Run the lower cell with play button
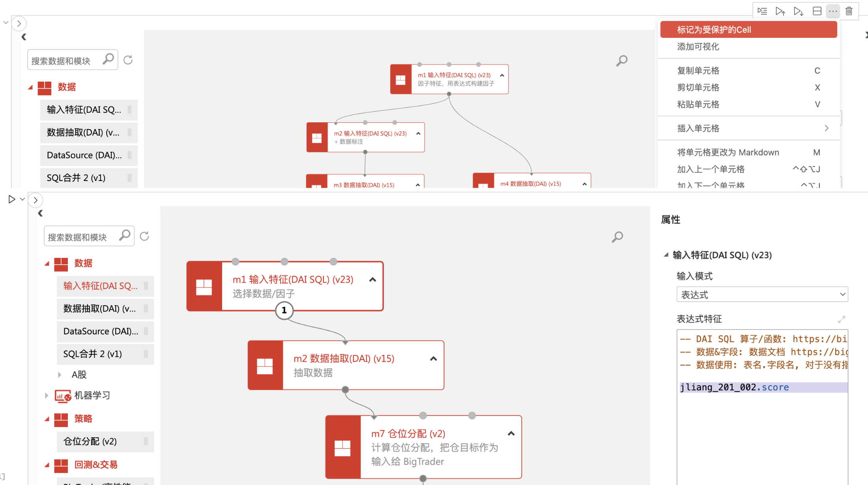Image resolution: width=868 pixels, height=485 pixels. pyautogui.click(x=12, y=200)
